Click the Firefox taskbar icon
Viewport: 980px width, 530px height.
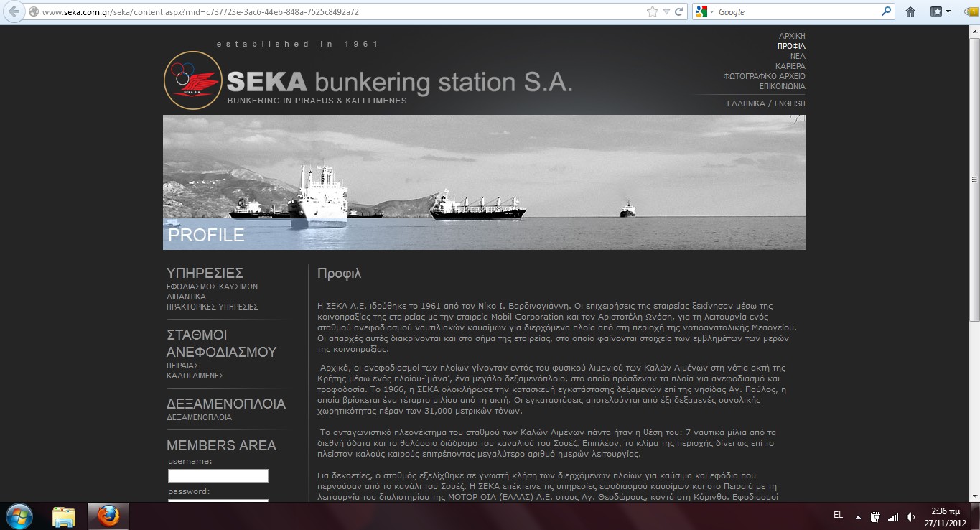tap(108, 516)
